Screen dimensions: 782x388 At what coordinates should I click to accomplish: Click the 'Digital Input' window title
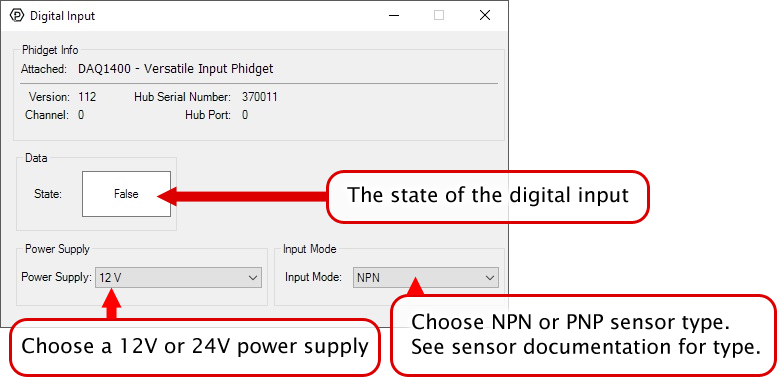(63, 16)
